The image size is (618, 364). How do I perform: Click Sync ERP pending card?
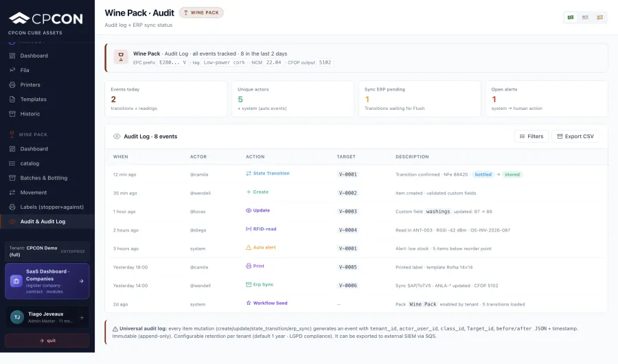click(x=420, y=99)
